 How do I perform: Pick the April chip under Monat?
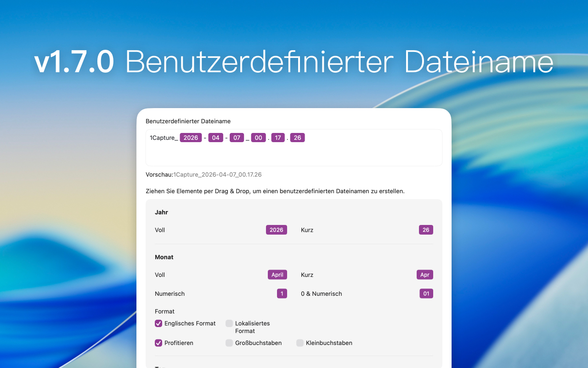[277, 275]
